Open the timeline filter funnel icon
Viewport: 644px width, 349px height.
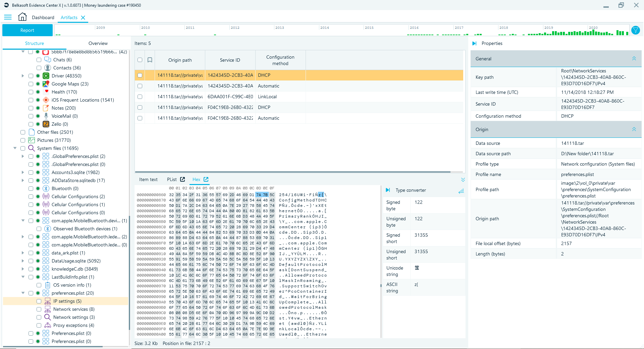pos(635,30)
